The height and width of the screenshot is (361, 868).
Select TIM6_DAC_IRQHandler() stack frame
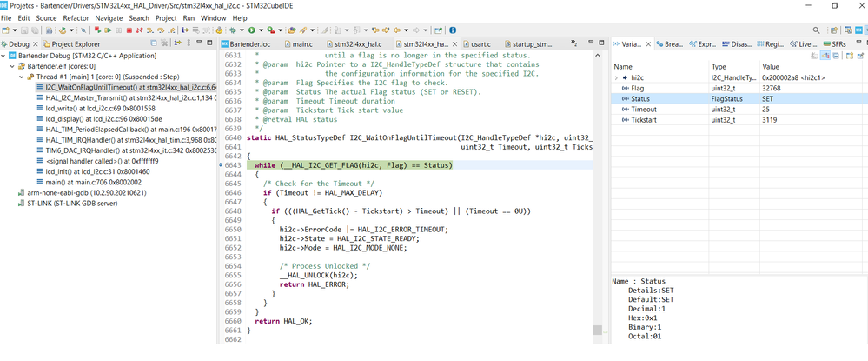126,150
